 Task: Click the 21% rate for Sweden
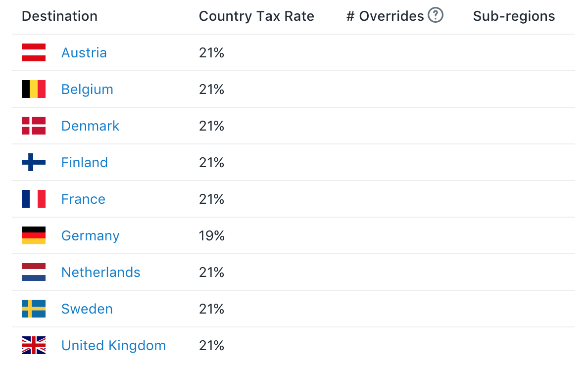point(211,309)
